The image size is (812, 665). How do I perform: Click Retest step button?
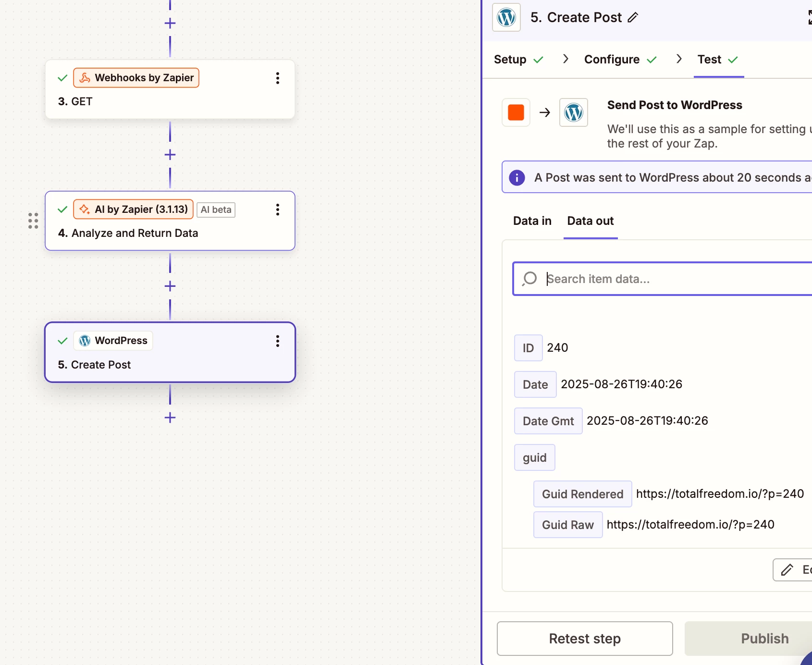pos(585,639)
